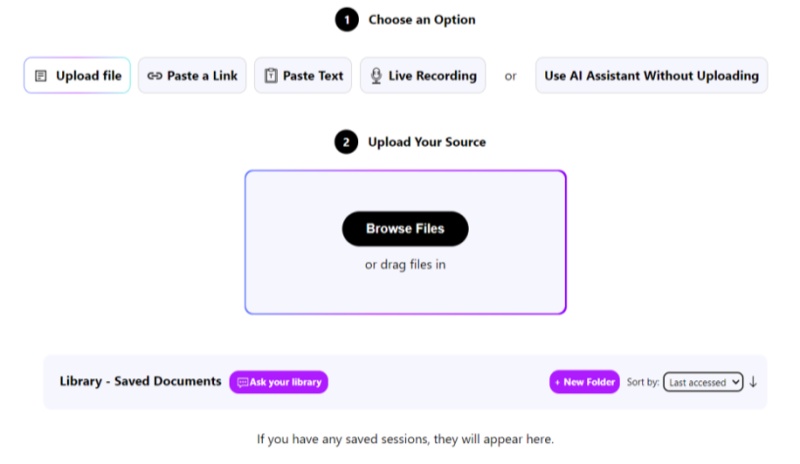The image size is (800, 464).
Task: Click the step 1 number badge
Action: point(346,20)
